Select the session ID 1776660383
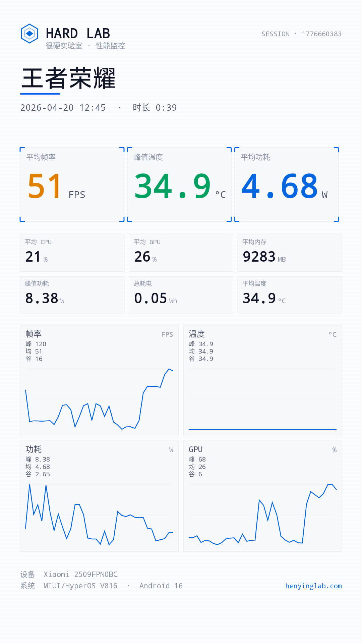 pyautogui.click(x=322, y=34)
